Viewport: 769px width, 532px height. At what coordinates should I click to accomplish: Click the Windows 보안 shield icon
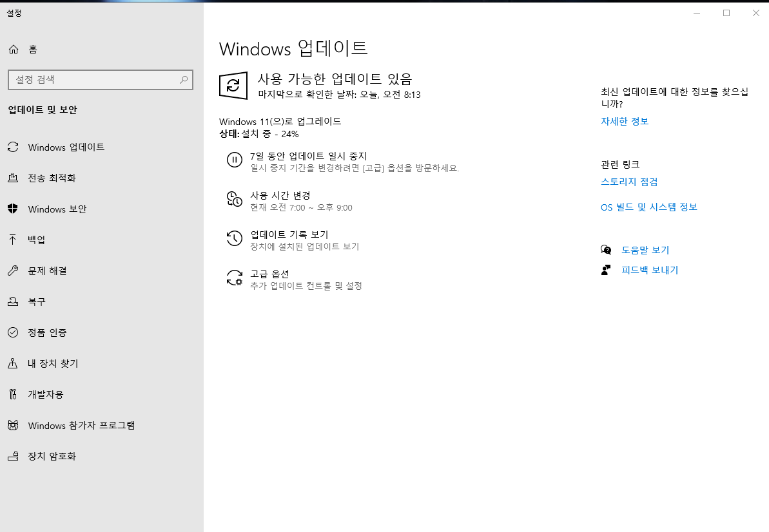pos(14,209)
